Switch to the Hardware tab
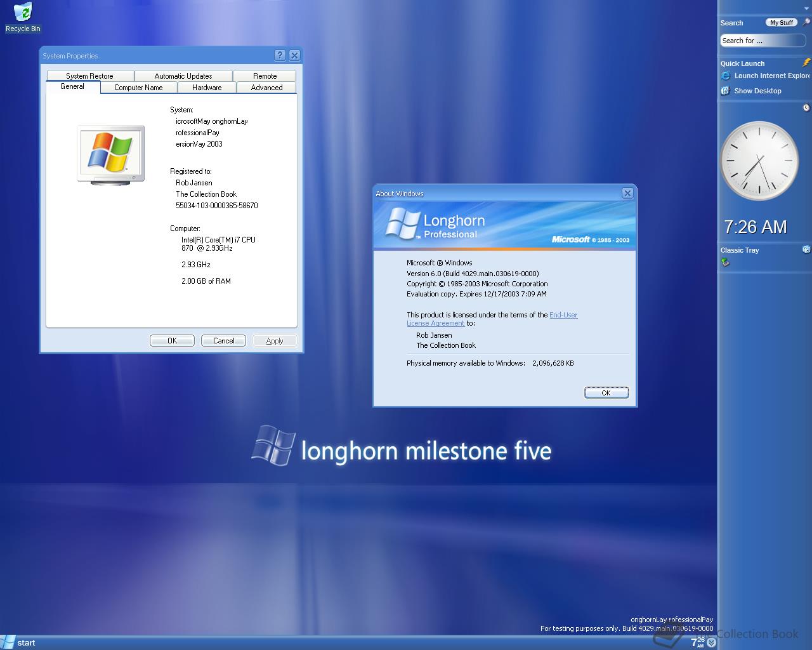 coord(207,88)
